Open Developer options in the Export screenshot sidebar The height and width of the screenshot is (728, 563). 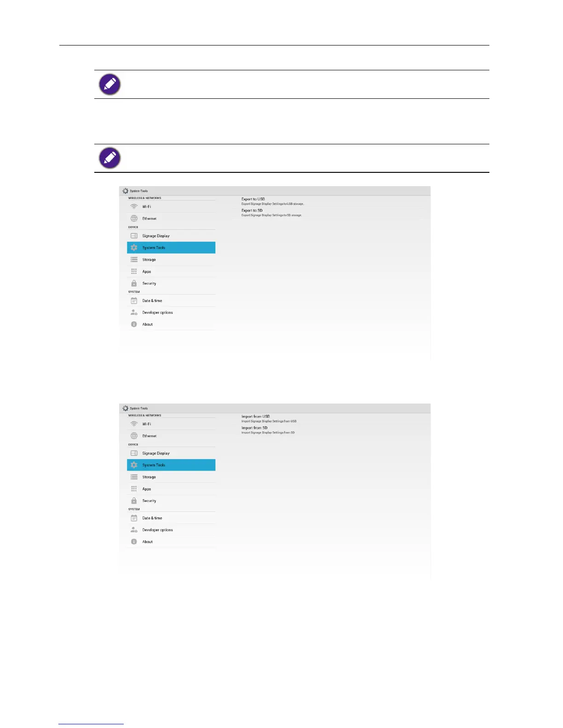[x=157, y=313]
